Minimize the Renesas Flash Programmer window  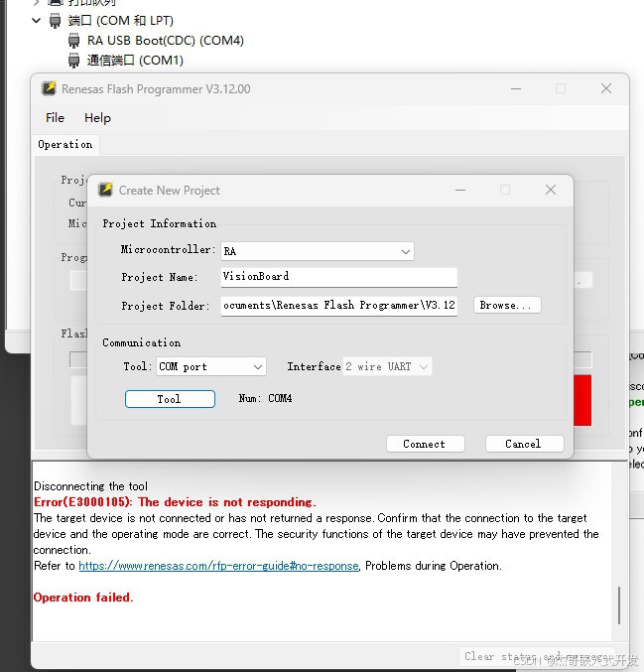[516, 88]
